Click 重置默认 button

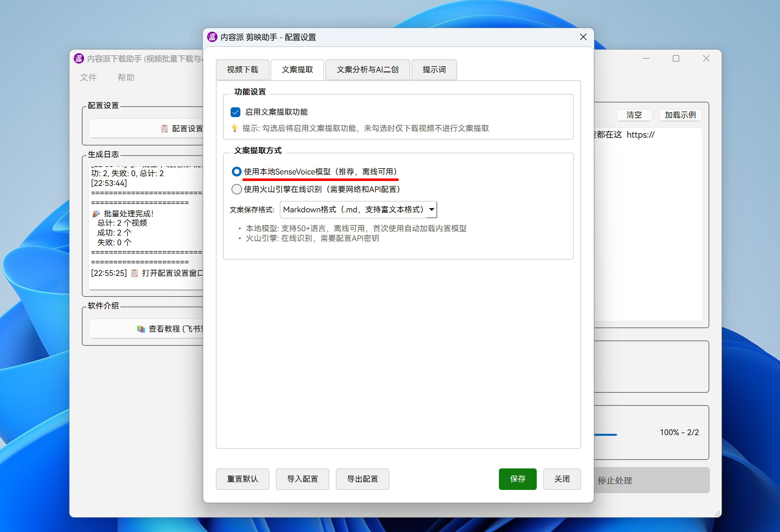[x=242, y=479]
